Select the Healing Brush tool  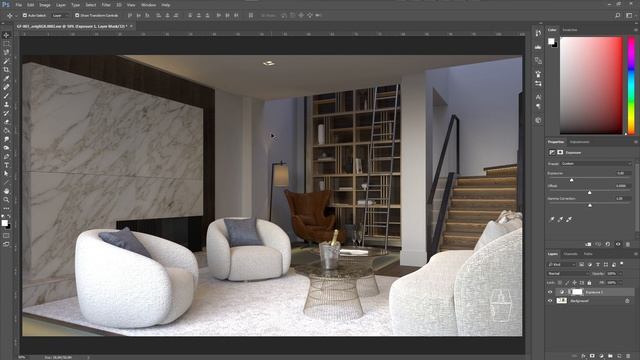point(6,87)
